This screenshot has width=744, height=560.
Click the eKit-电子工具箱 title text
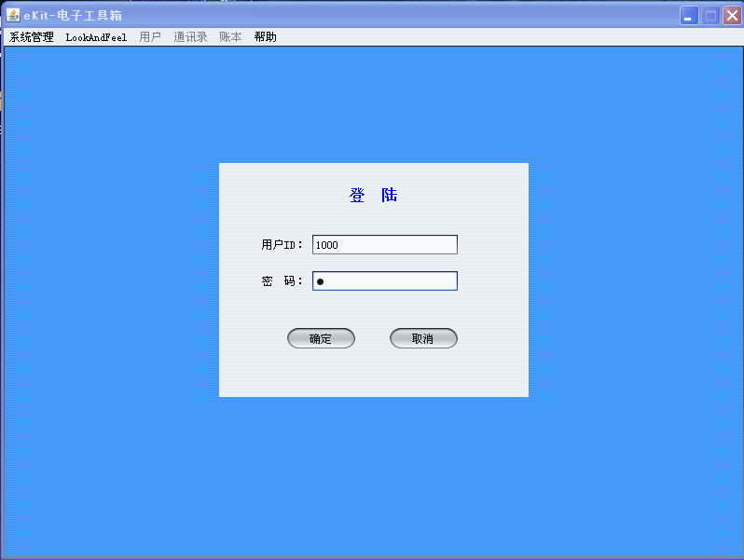[73, 16]
